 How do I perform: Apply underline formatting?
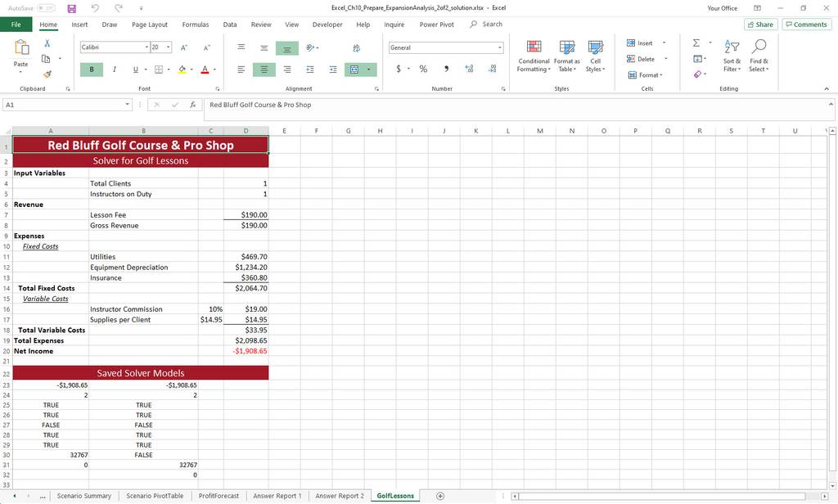click(x=135, y=70)
